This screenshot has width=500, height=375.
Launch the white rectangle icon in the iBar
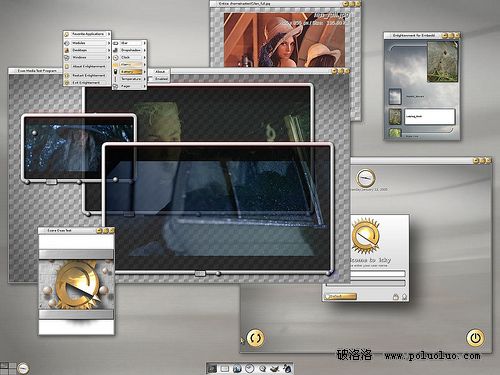coord(225,369)
